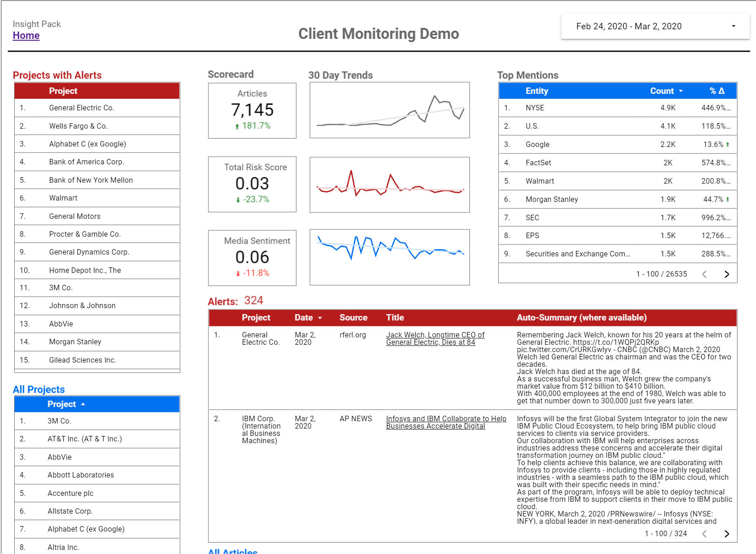Click the Articles 30 day trend chart
The image size is (756, 554).
coord(390,110)
